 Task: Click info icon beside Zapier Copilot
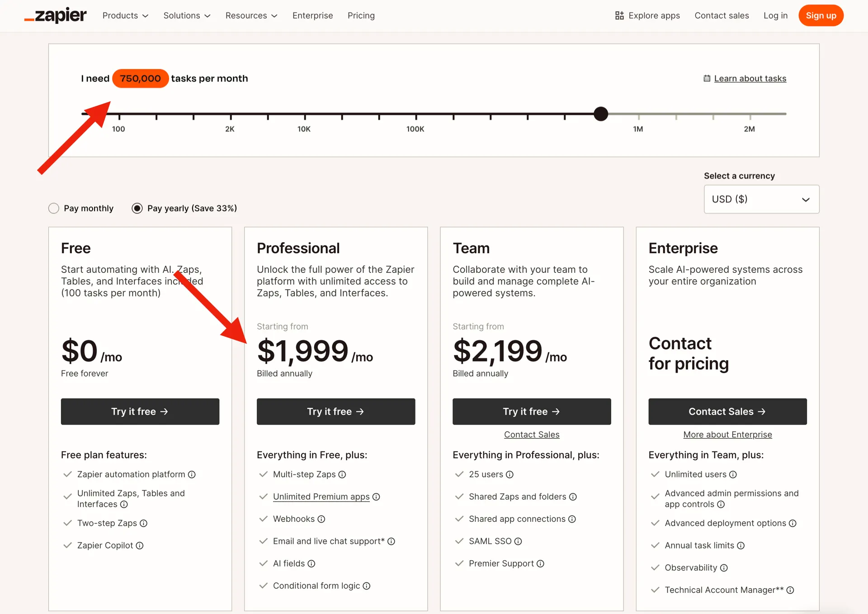tap(140, 545)
